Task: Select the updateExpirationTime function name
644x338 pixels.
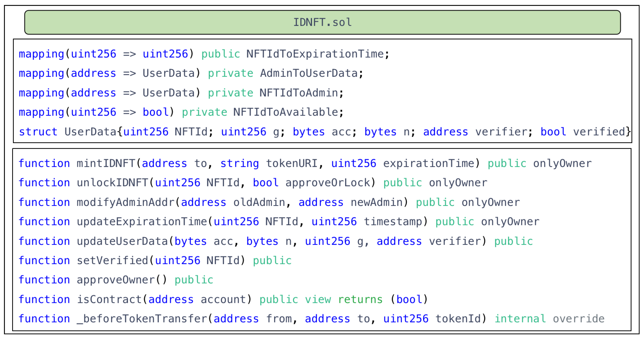Action: coord(142,222)
